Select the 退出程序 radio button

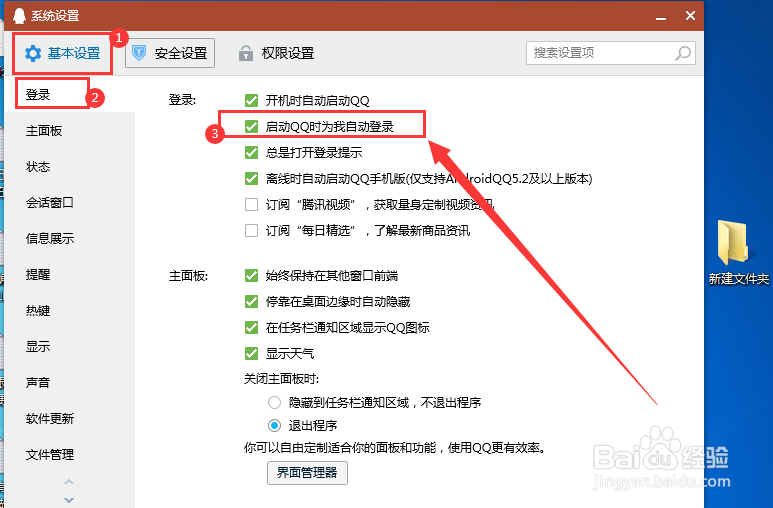(x=275, y=425)
